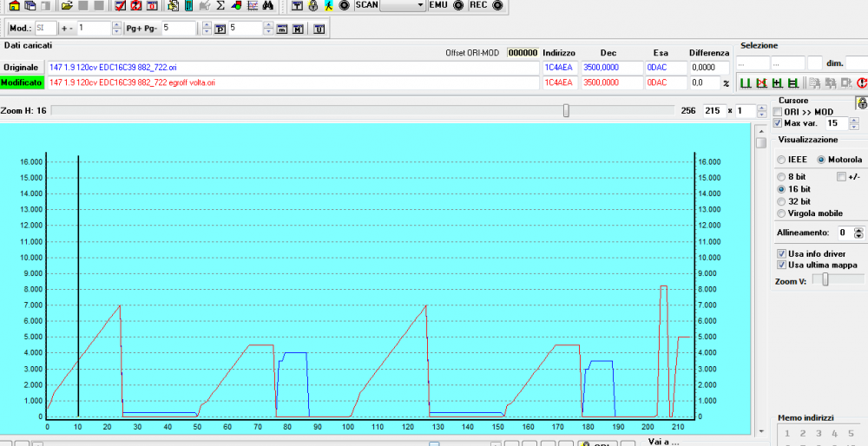The image size is (868, 446).
Task: Click the round indicator next to EMU
Action: click(458, 5)
